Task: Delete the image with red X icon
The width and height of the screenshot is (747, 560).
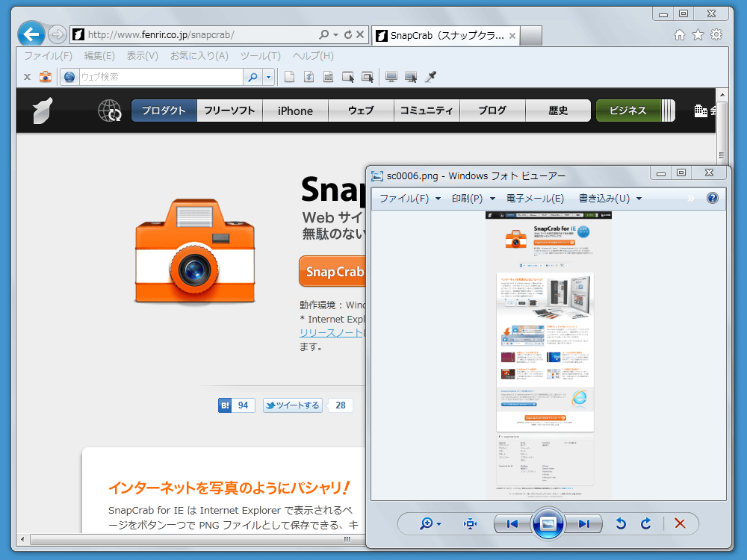Action: click(680, 524)
